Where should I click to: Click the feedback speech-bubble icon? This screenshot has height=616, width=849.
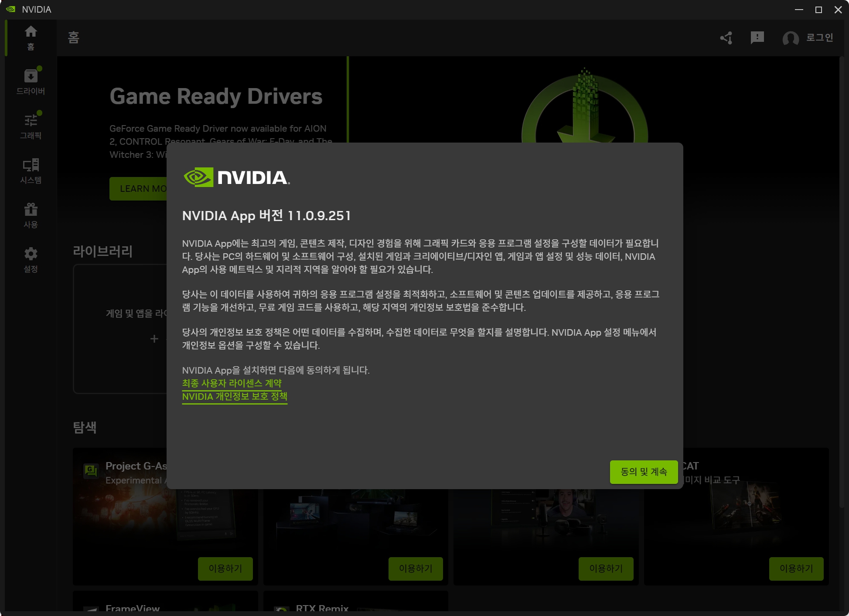pos(757,38)
